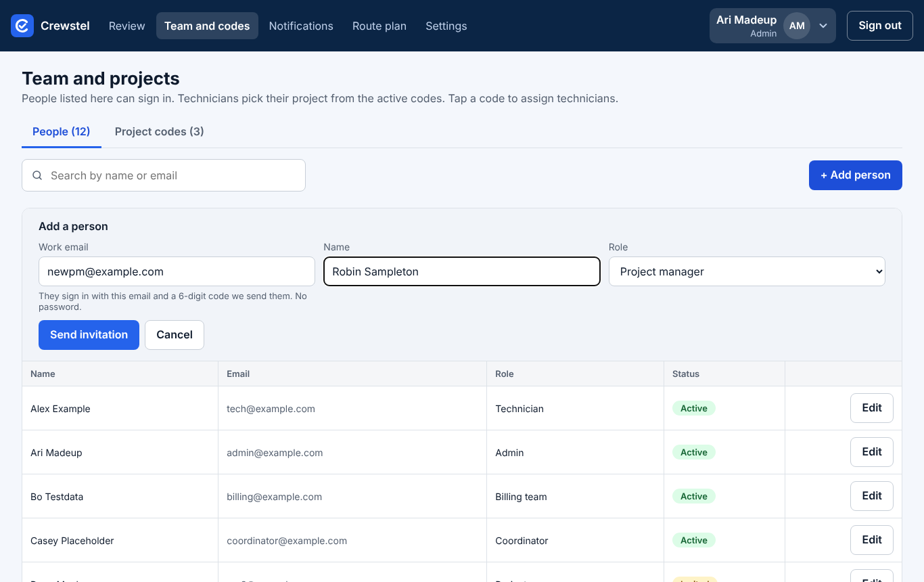This screenshot has height=582, width=924.
Task: Edit Bo Testdata's entry
Action: 872,496
